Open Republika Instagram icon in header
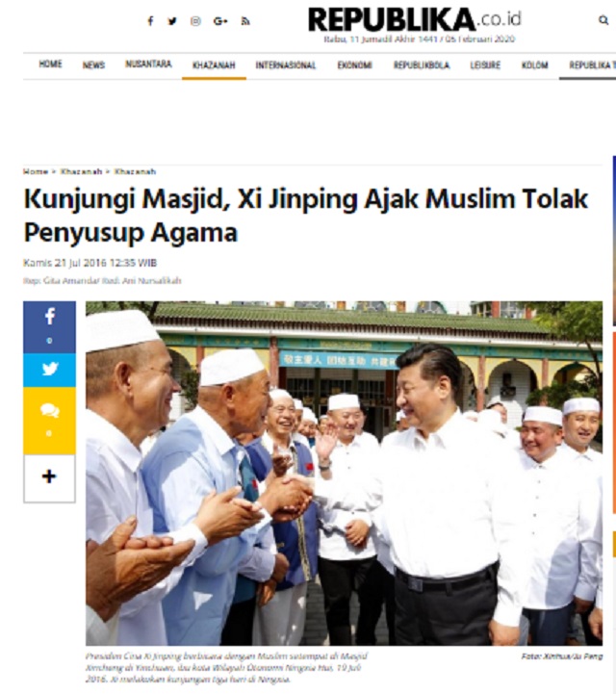The image size is (616, 694). pyautogui.click(x=195, y=21)
